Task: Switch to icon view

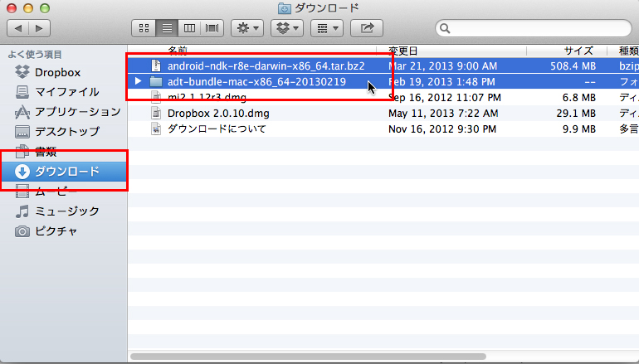Action: click(144, 28)
